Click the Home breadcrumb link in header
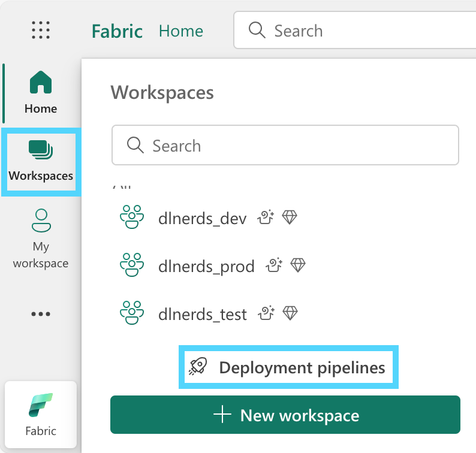 pos(181,31)
